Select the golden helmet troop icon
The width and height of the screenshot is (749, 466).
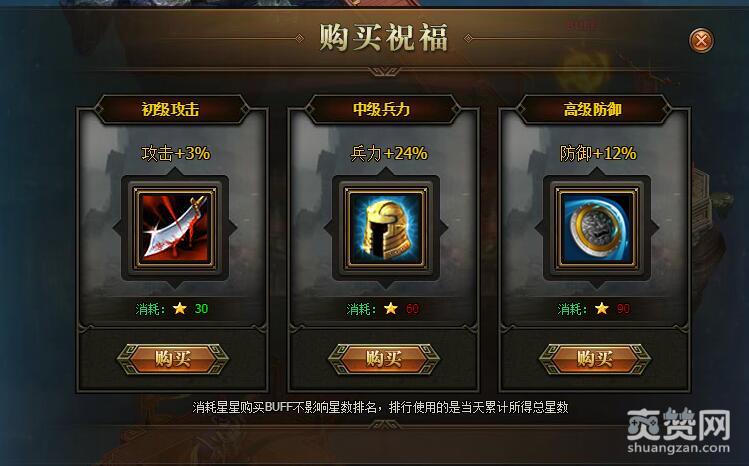(x=386, y=228)
